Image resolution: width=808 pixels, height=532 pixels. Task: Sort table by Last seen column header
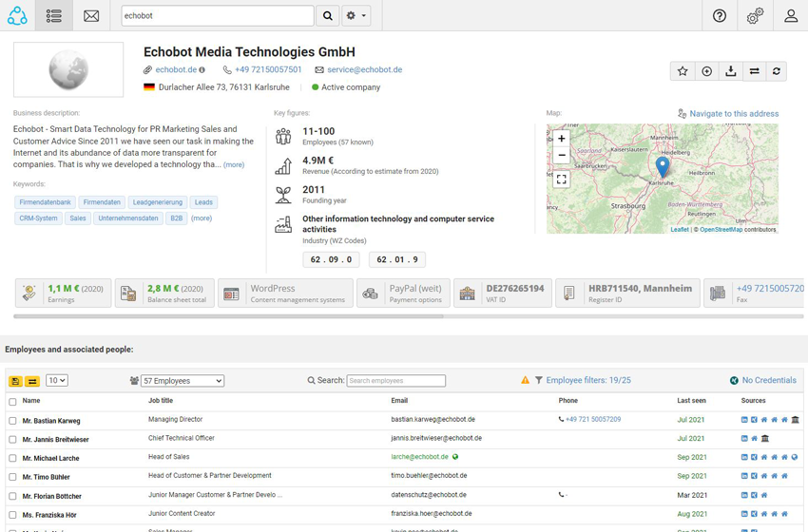tap(691, 401)
